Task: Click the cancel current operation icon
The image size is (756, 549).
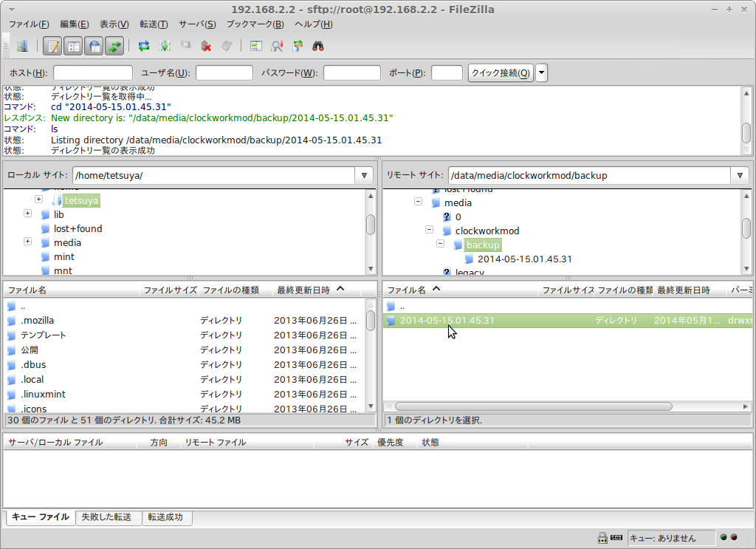Action: coord(185,45)
